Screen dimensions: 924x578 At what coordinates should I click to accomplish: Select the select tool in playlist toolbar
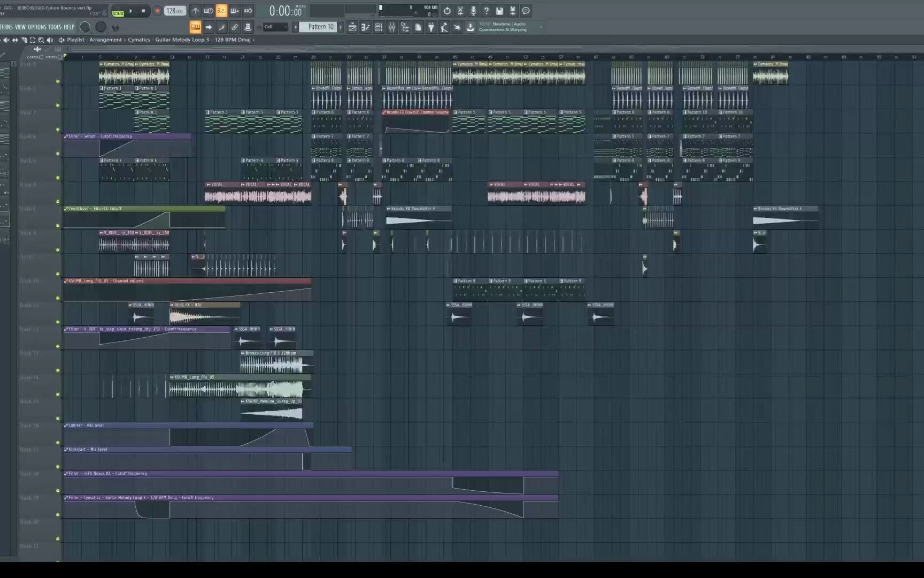tap(33, 40)
